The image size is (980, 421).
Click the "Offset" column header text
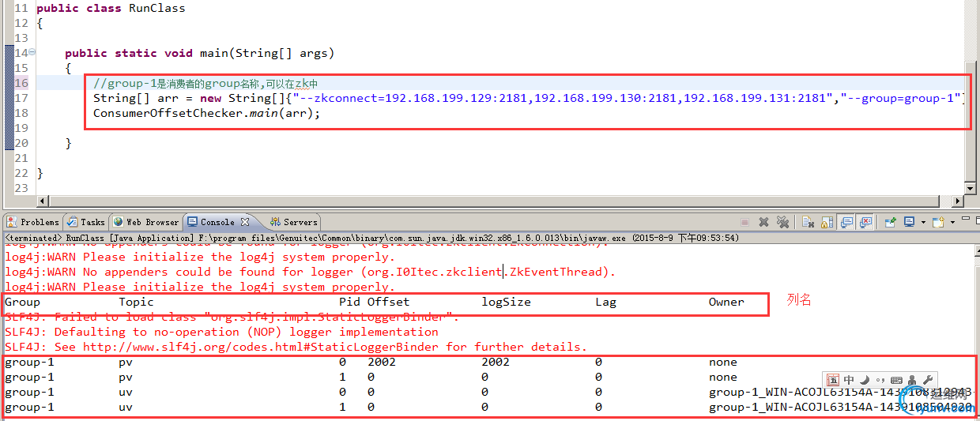tap(388, 302)
